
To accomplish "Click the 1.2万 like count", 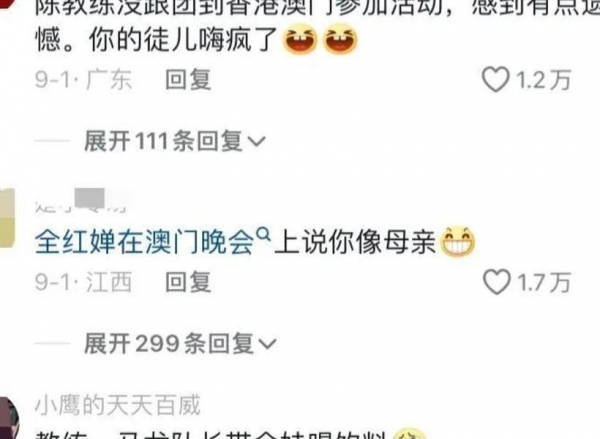I will tap(543, 80).
